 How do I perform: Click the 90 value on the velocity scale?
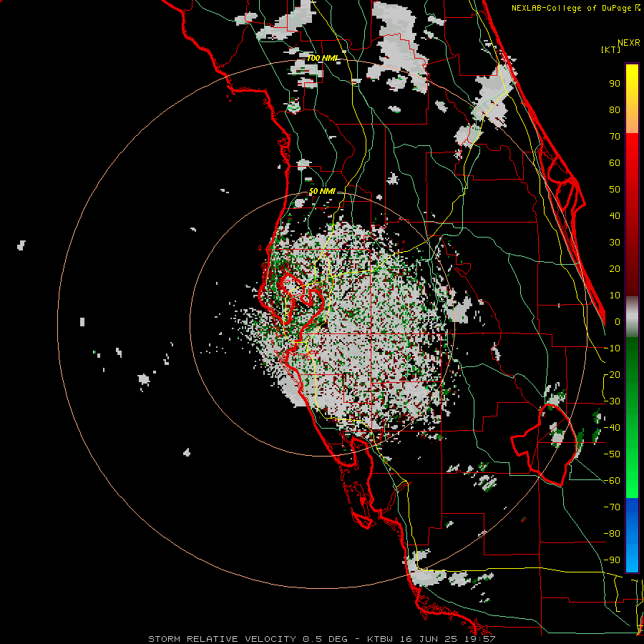tap(615, 84)
